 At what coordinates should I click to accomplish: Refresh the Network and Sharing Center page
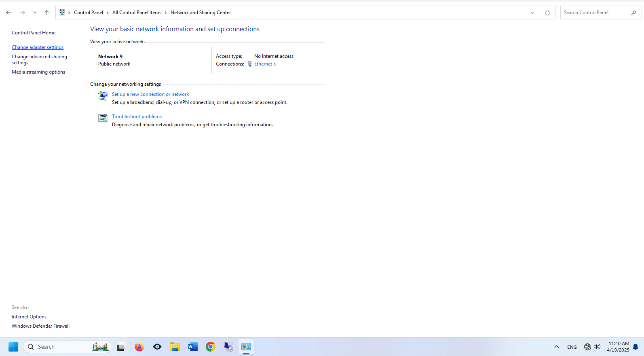point(547,13)
